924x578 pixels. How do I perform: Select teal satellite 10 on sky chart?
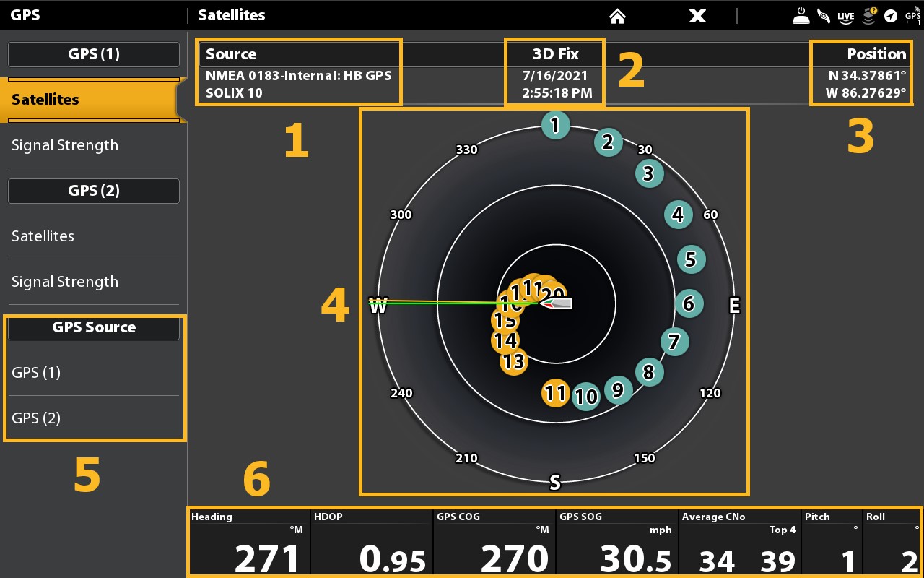tap(585, 396)
